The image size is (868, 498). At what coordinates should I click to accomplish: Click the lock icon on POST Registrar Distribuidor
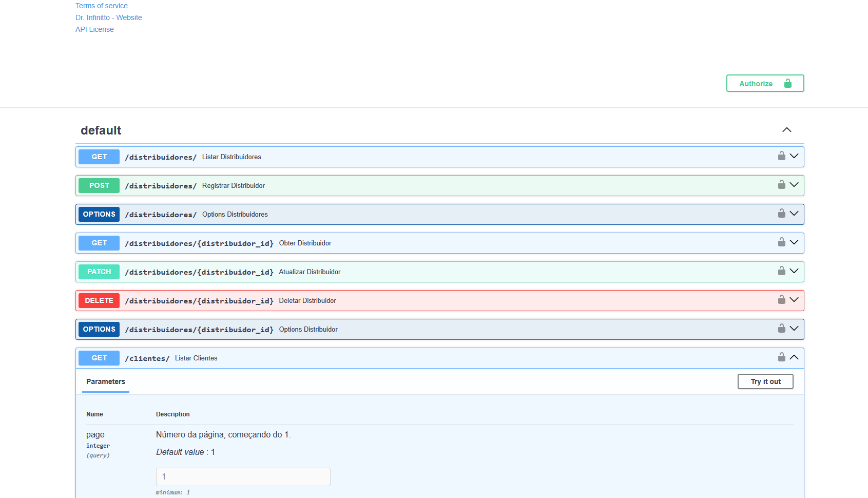click(x=782, y=185)
